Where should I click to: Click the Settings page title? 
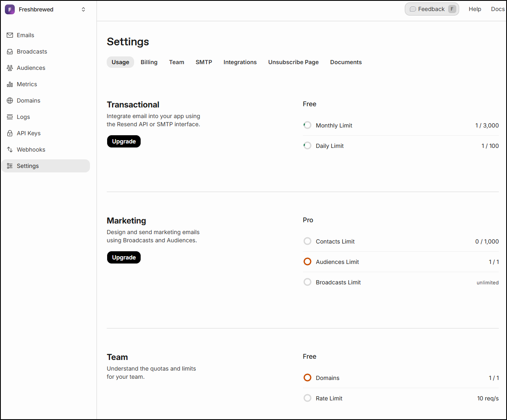click(128, 42)
